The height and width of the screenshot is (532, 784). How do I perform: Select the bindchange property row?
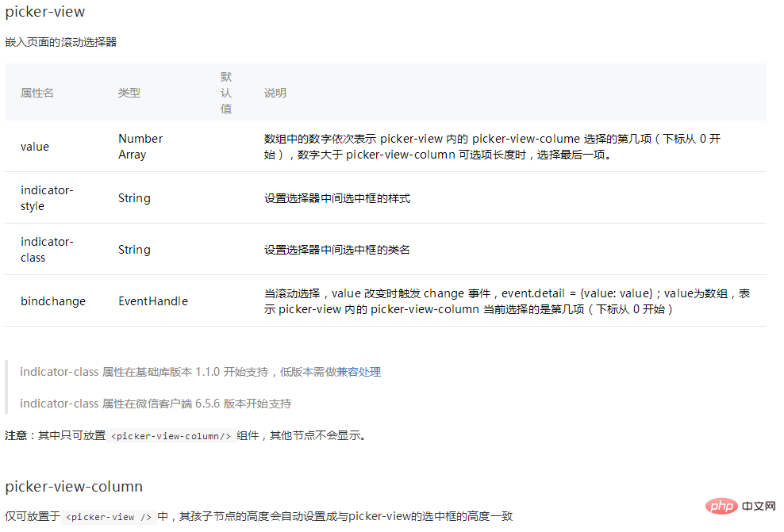[52, 301]
